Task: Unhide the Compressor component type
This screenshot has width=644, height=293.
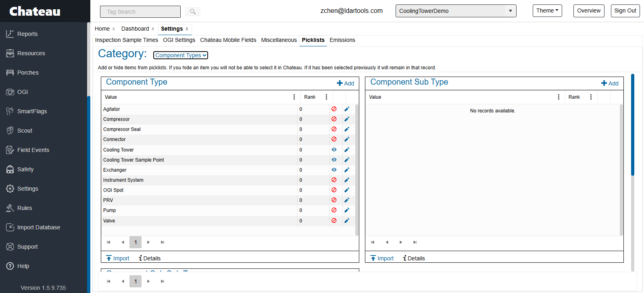Action: point(334,119)
